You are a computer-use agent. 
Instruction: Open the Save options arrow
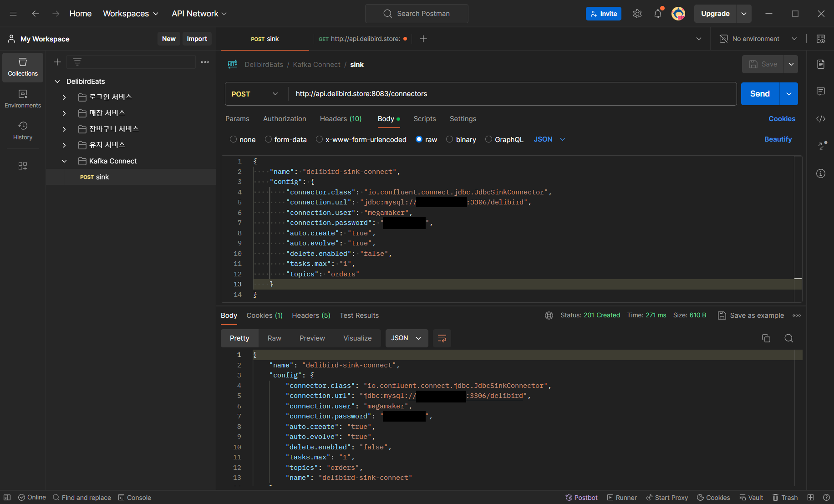[791, 64]
